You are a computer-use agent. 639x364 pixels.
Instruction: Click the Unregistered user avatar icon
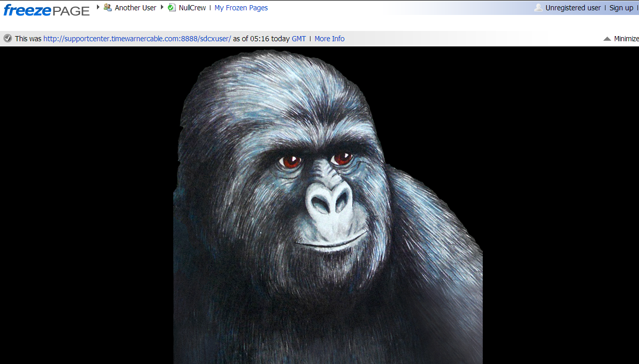(538, 7)
